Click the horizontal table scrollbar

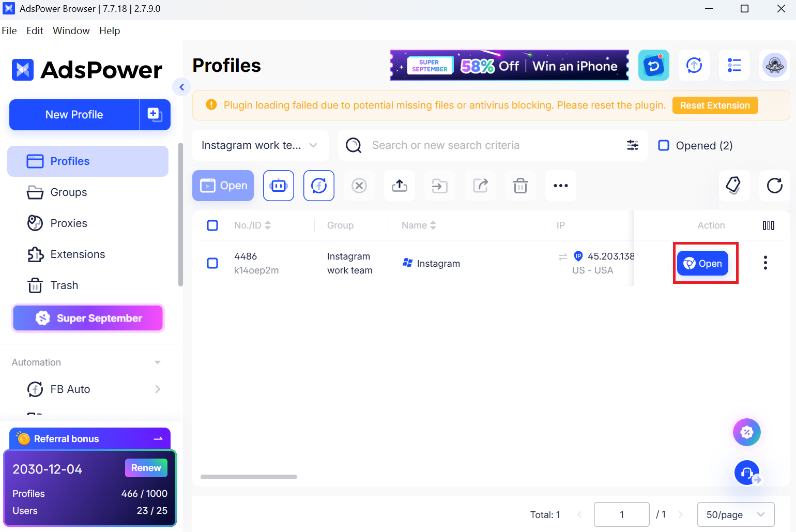[x=249, y=477]
